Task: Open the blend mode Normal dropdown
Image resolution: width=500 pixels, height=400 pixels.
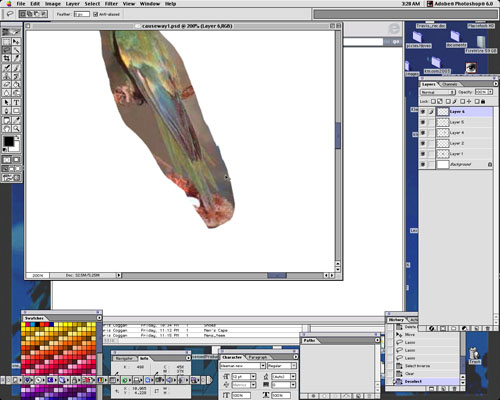Action: point(438,92)
